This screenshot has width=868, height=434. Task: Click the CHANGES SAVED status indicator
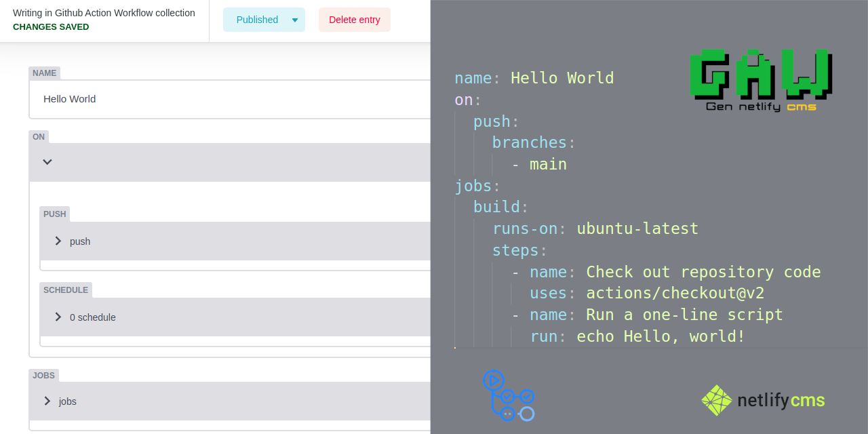click(x=51, y=27)
